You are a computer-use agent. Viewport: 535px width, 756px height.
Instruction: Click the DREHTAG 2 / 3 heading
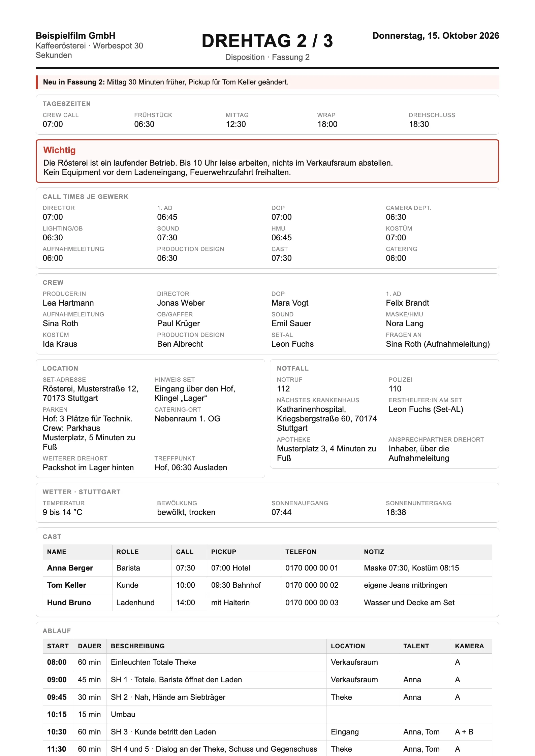(x=267, y=41)
